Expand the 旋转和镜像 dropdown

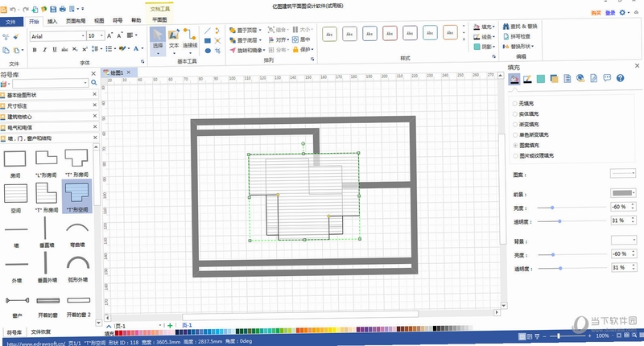264,50
